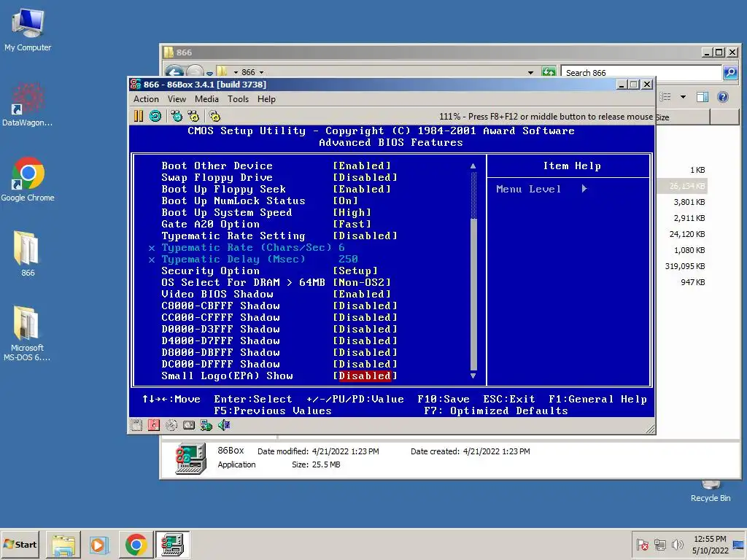Open the Help menu in 86Box
Screen dimensions: 747x560
point(266,99)
